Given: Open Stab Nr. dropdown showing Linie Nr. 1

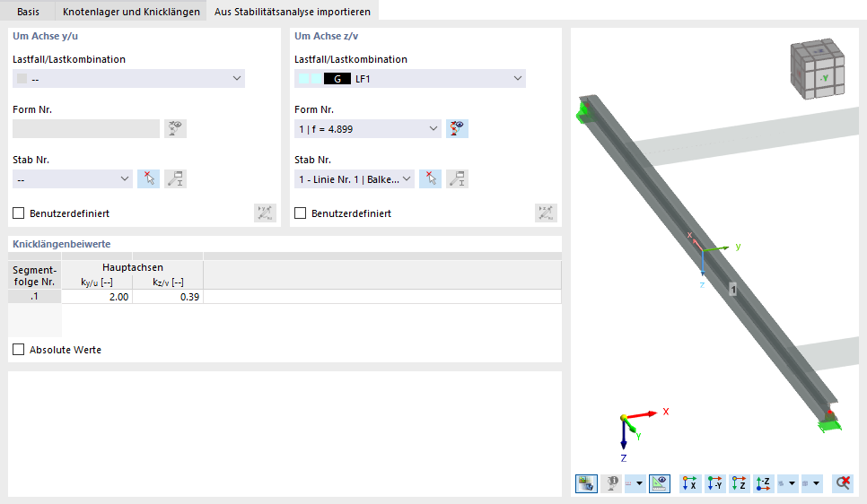Looking at the screenshot, I should 354,179.
